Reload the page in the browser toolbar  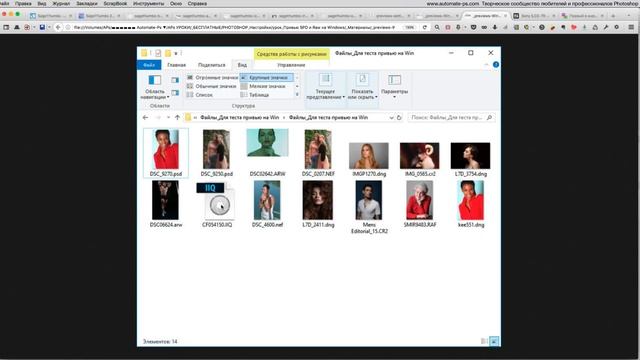point(424,27)
